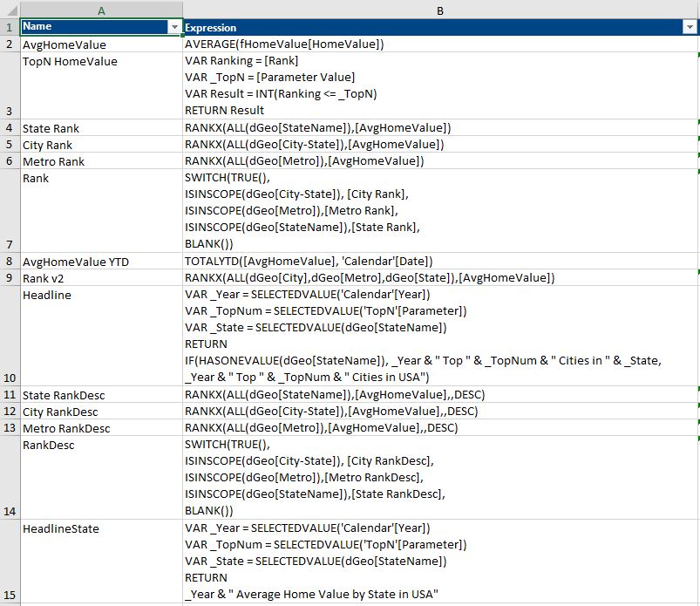Open the Name column filter dropdown

174,27
